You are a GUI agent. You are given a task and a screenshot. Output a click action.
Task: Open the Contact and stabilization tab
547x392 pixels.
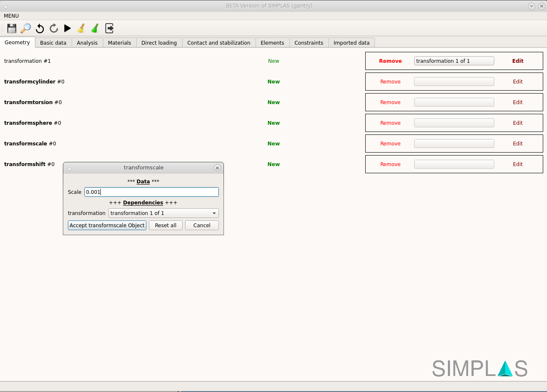tap(218, 43)
